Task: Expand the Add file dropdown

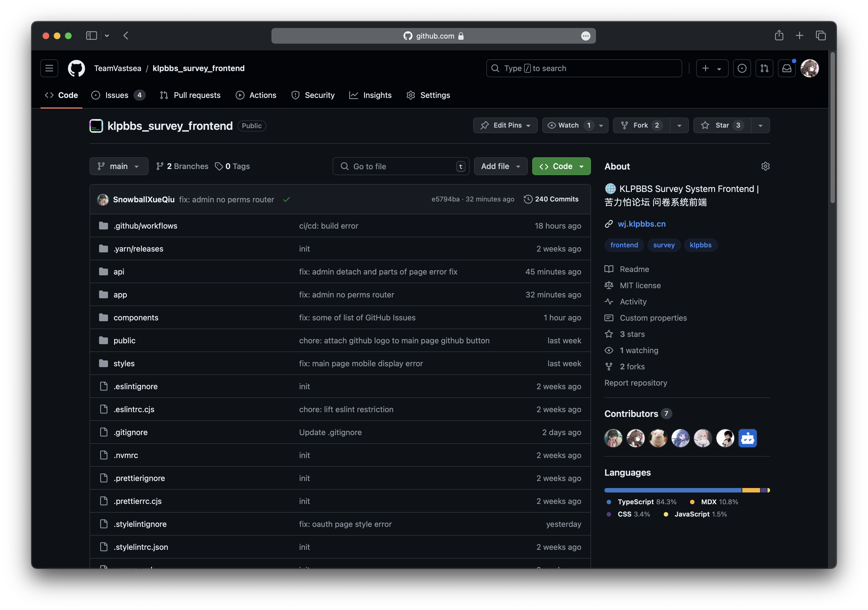Action: click(501, 166)
